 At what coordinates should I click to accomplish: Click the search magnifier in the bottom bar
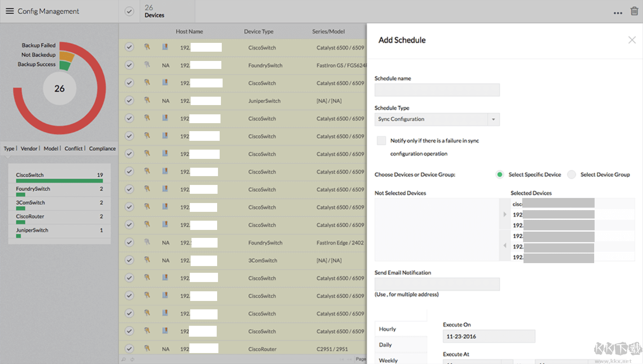click(x=123, y=360)
